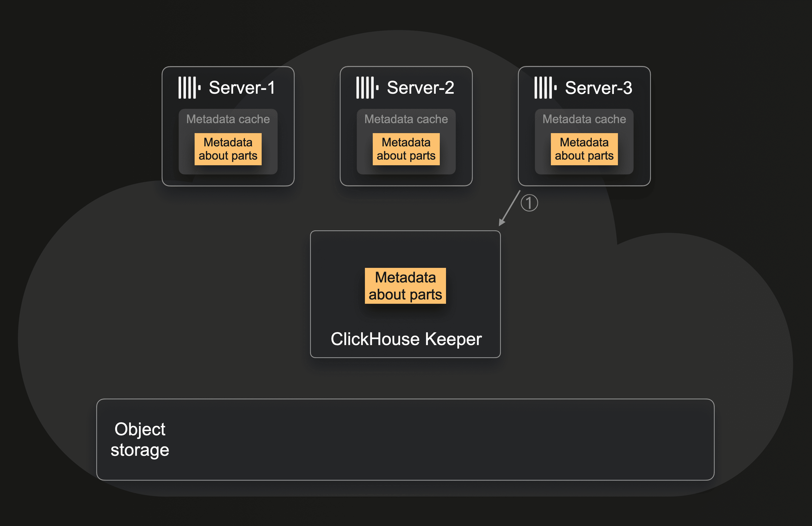Click the ClickHouse logo icon beside Server-2

(x=367, y=87)
